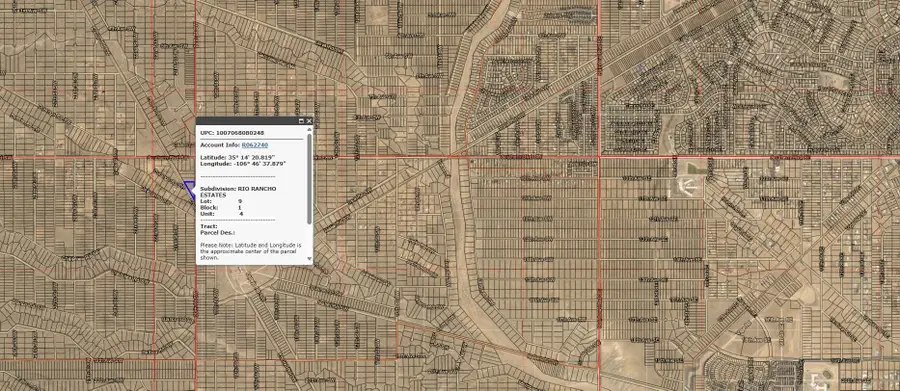Click the Please Note latitude disclaimer
Image resolution: width=900 pixels, height=391 pixels.
click(250, 251)
